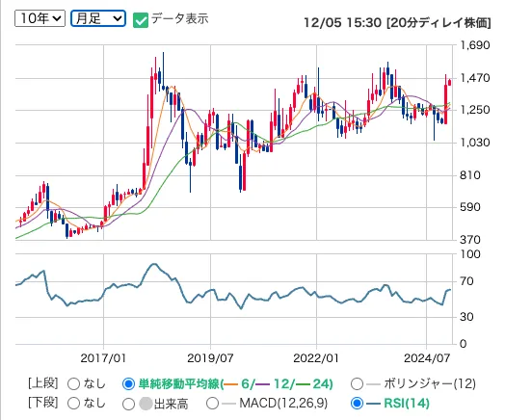This screenshot has height=420, width=505.
Task: Open the 10年 period dropdown
Action: click(40, 18)
